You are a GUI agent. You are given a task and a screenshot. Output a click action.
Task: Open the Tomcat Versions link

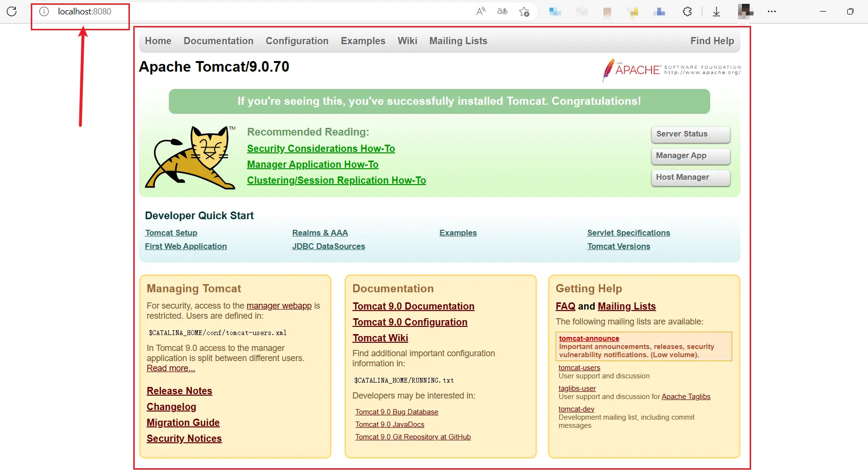pos(619,246)
